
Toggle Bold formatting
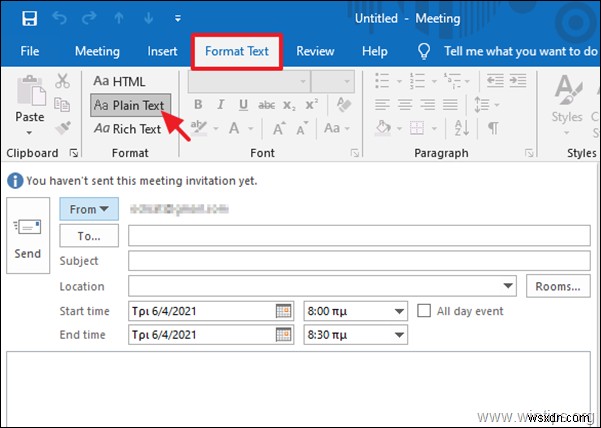click(x=198, y=105)
